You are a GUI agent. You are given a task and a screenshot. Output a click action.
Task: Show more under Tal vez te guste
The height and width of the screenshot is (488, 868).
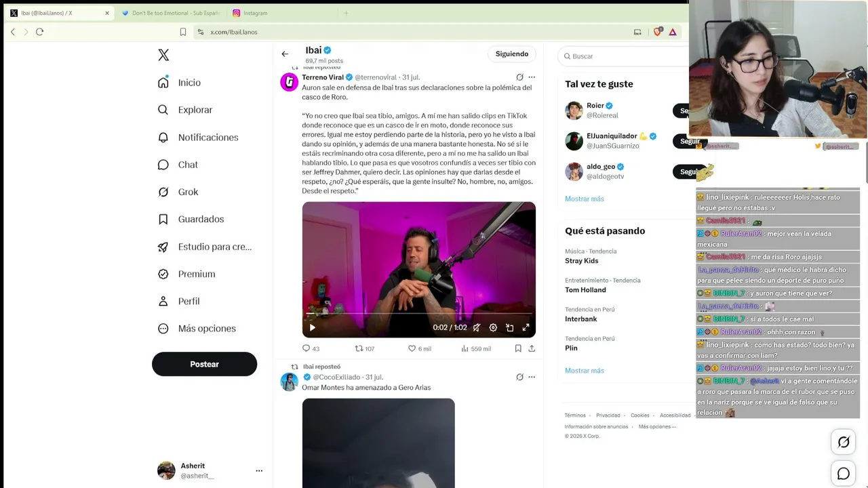(585, 199)
